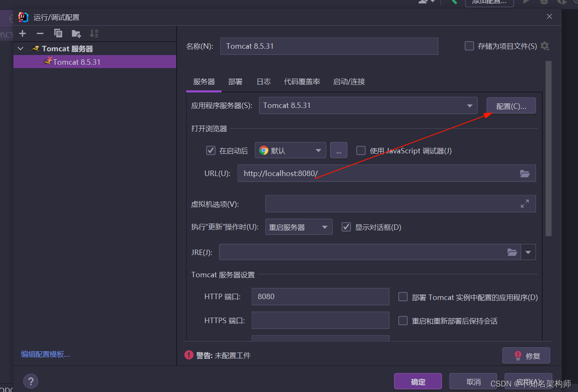Screen dimensions: 578x392
Task: Open the 应用程序服务器 dropdown
Action: [470, 105]
